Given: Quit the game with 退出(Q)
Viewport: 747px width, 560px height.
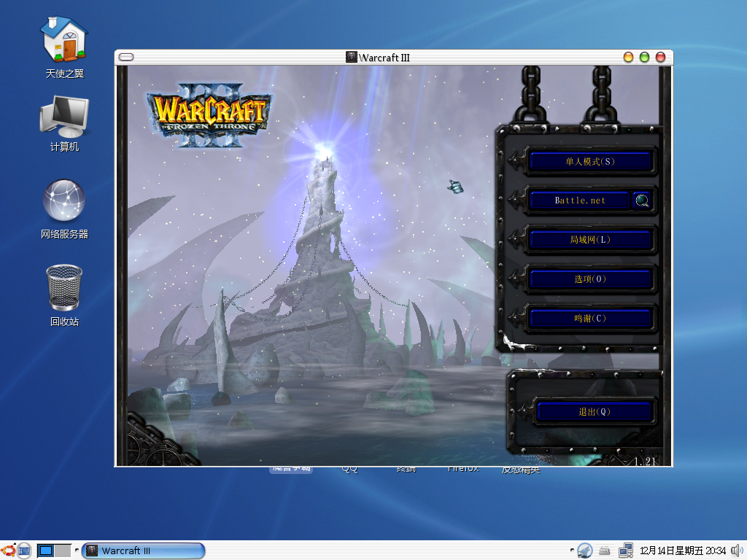Looking at the screenshot, I should pyautogui.click(x=594, y=412).
